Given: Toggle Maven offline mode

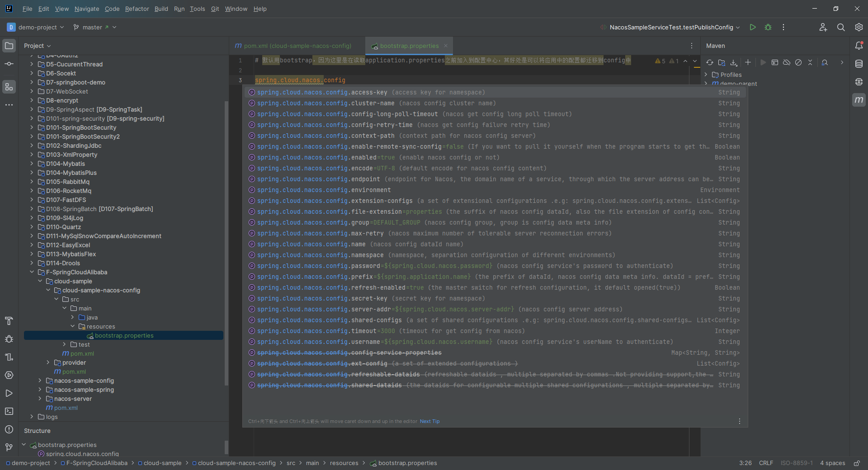Looking at the screenshot, I should tap(787, 62).
